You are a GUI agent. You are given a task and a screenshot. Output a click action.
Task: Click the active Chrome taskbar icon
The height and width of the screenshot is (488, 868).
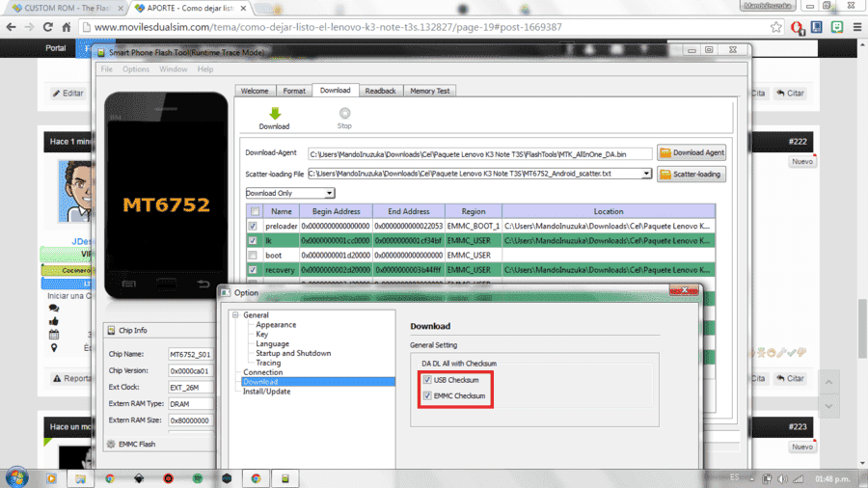pos(257,478)
